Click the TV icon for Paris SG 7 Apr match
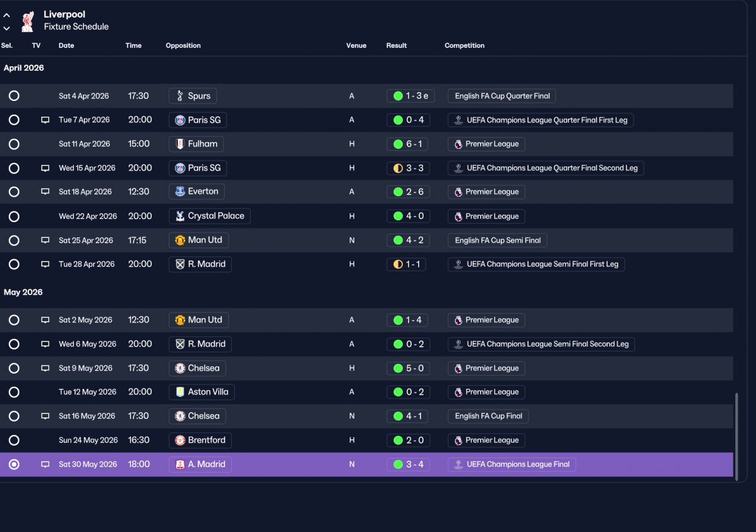The height and width of the screenshot is (532, 756). (45, 120)
